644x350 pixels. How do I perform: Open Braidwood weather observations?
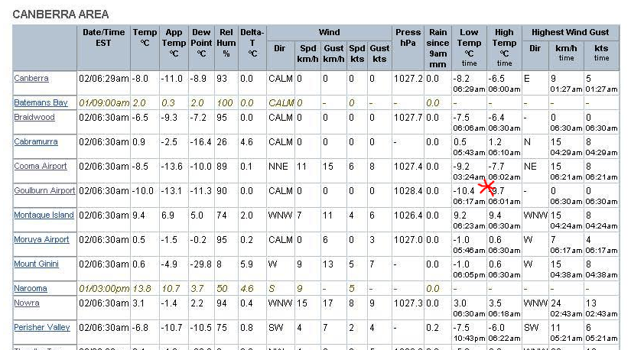pyautogui.click(x=35, y=117)
